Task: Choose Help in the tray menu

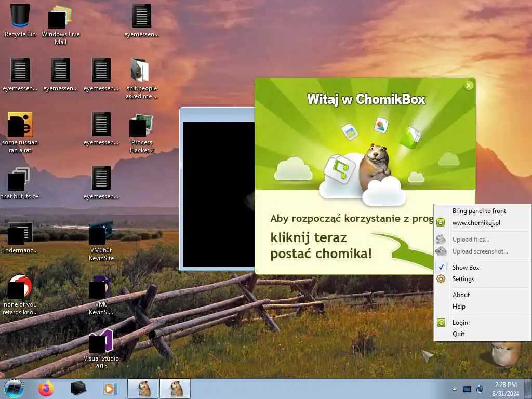Action: coord(482,307)
